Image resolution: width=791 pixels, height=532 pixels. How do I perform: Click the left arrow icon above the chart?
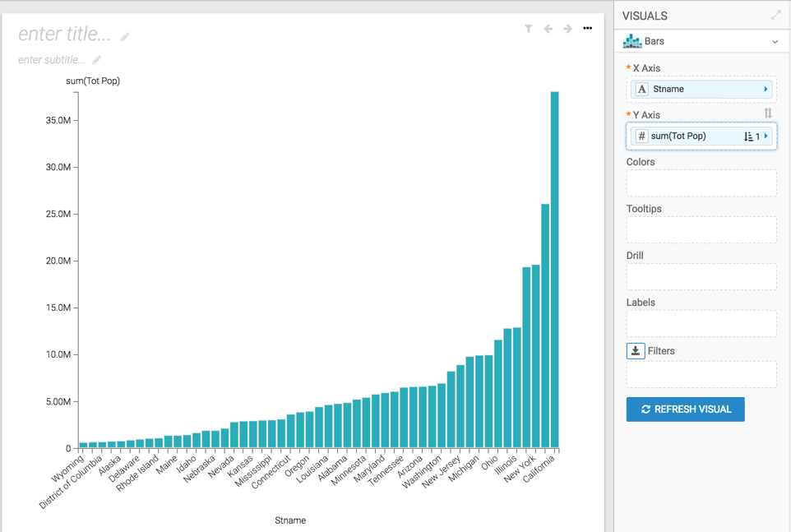click(x=548, y=29)
